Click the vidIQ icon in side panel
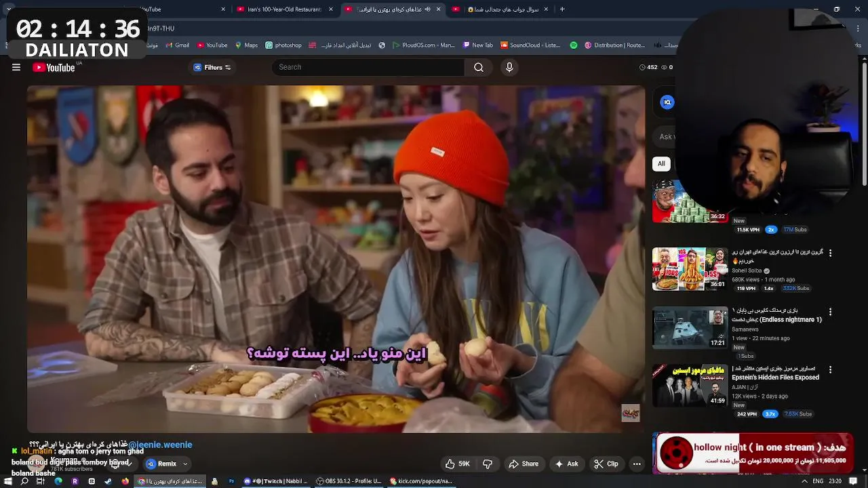868x488 pixels. coord(667,102)
